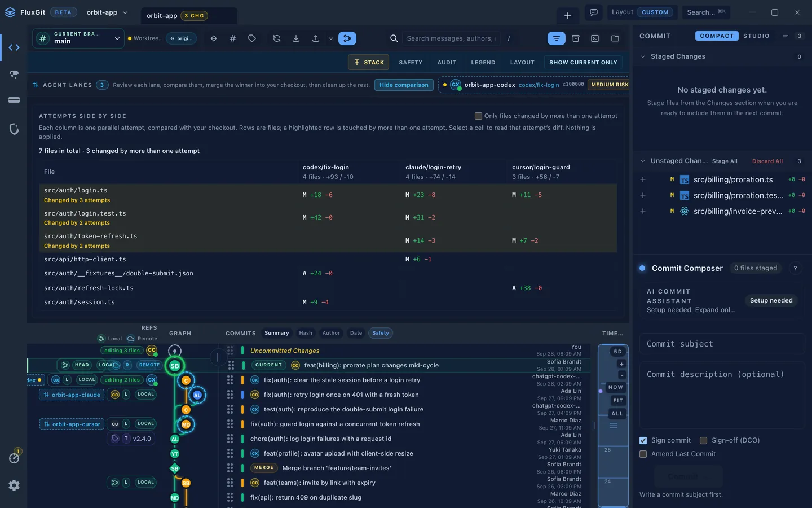Click the sync refresh icon in the toolbar
This screenshot has height=508, width=812.
coord(277,38)
